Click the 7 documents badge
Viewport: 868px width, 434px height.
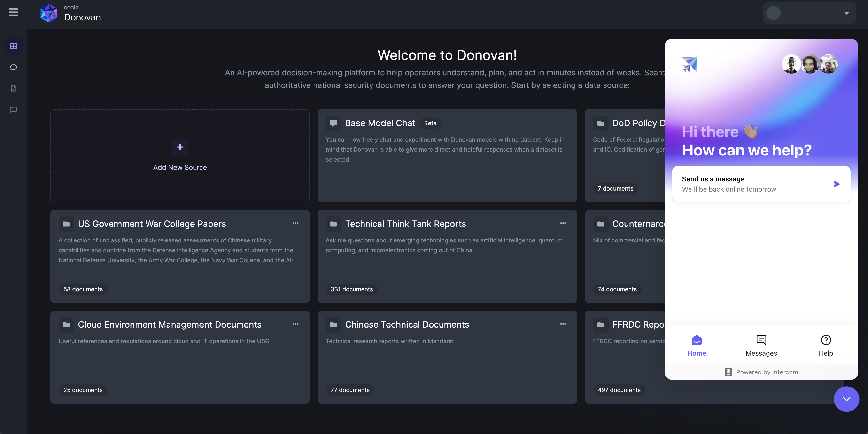[615, 189]
